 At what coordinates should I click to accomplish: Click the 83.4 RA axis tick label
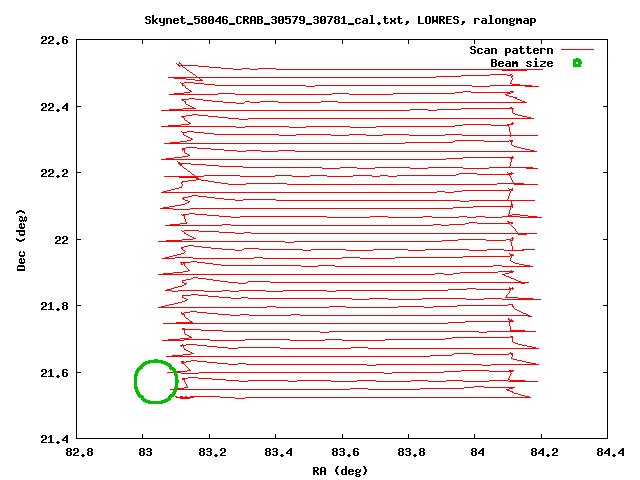[278, 452]
